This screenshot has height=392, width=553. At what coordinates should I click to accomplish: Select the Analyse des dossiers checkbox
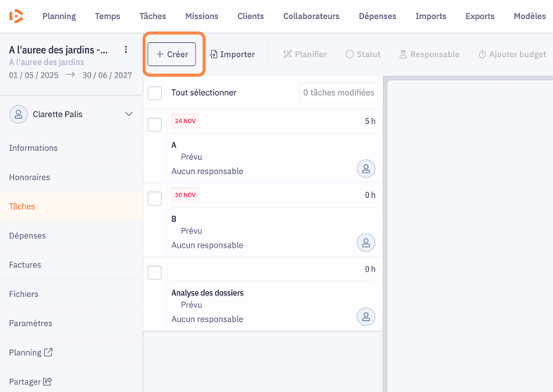[154, 272]
